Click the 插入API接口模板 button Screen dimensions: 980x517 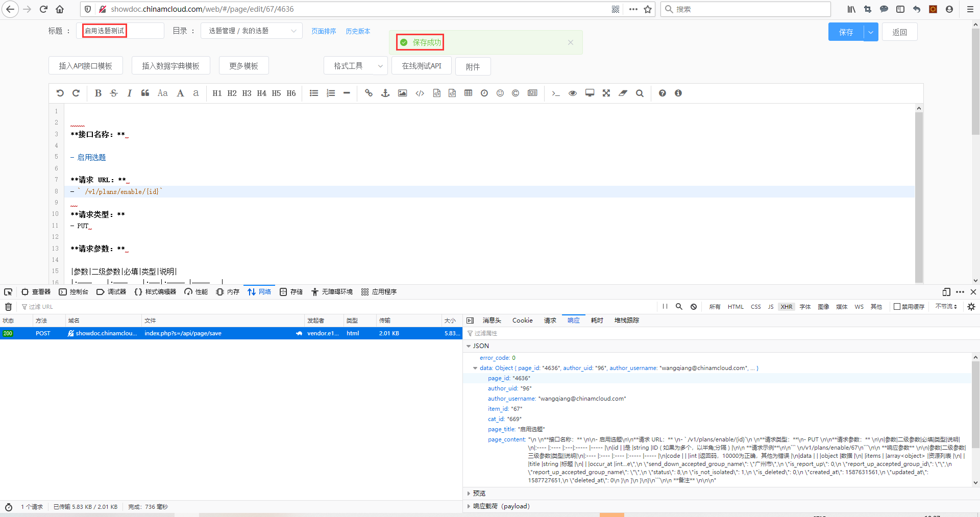click(85, 66)
